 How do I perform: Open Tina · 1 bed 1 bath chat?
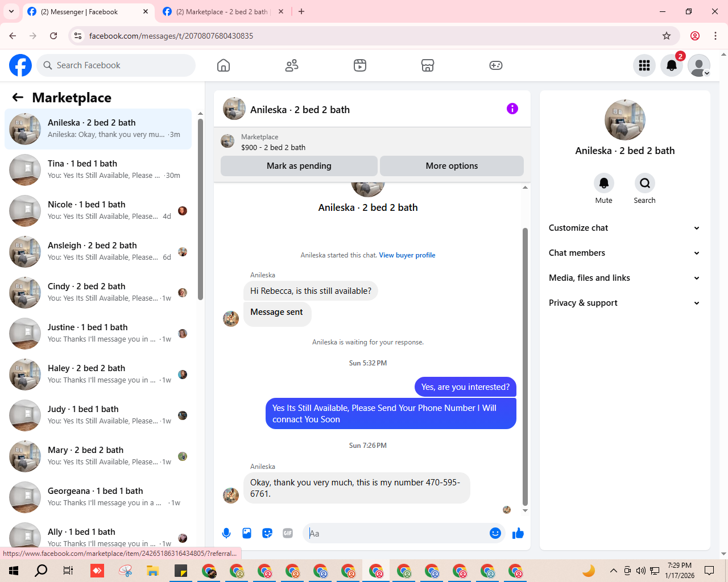(x=98, y=170)
